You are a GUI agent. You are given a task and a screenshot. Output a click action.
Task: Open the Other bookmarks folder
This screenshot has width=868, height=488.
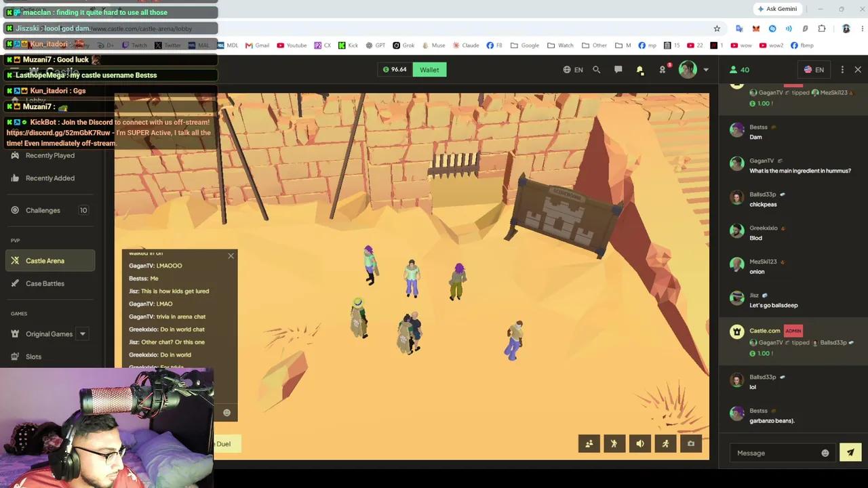[x=594, y=45]
